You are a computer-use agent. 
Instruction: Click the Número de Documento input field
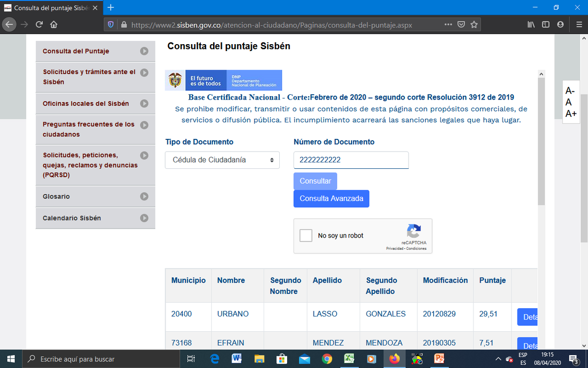351,160
